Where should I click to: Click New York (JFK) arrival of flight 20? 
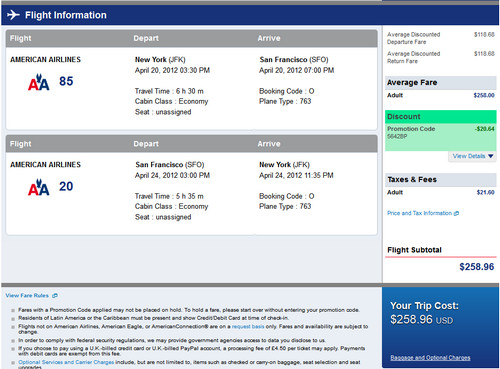click(x=285, y=165)
